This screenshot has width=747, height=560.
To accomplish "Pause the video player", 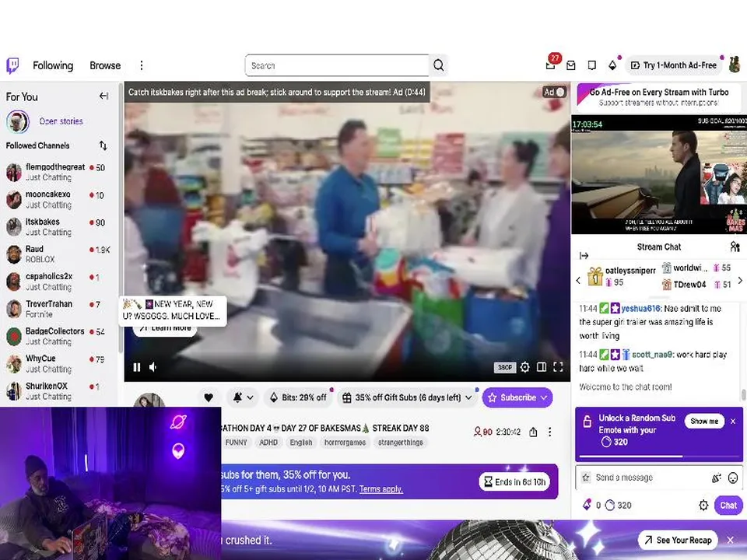I will [x=137, y=367].
